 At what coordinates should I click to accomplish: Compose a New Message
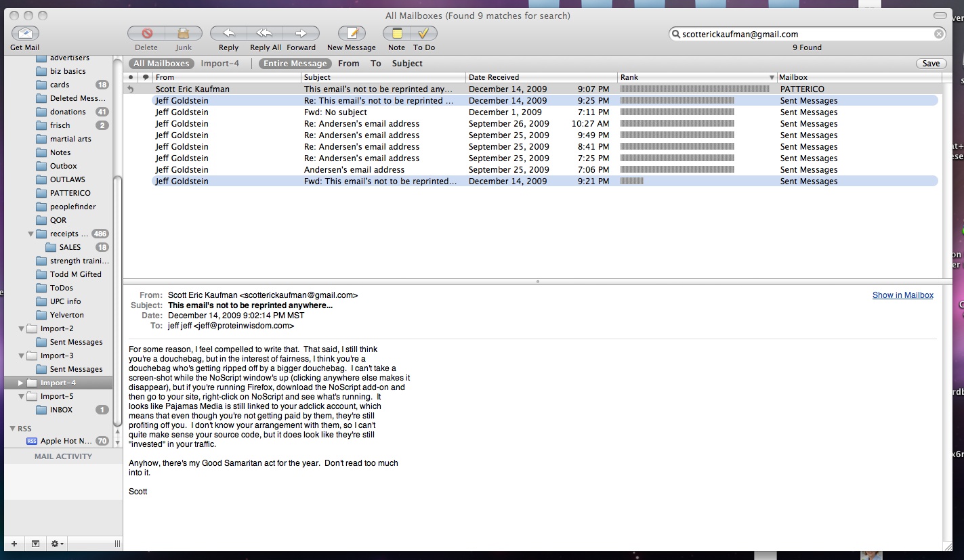352,33
